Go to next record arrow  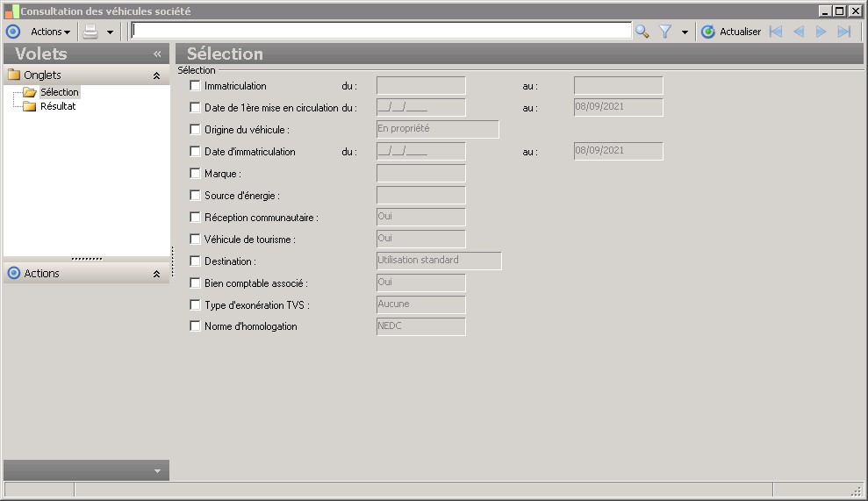click(821, 32)
